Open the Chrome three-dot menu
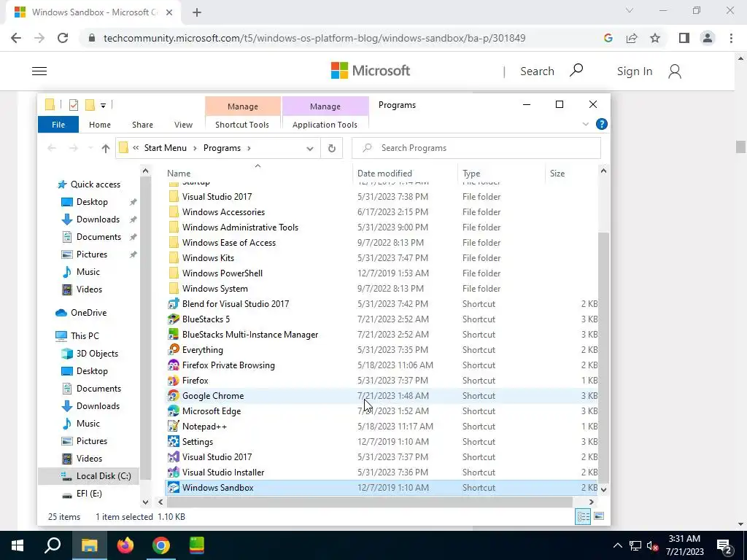 (731, 38)
